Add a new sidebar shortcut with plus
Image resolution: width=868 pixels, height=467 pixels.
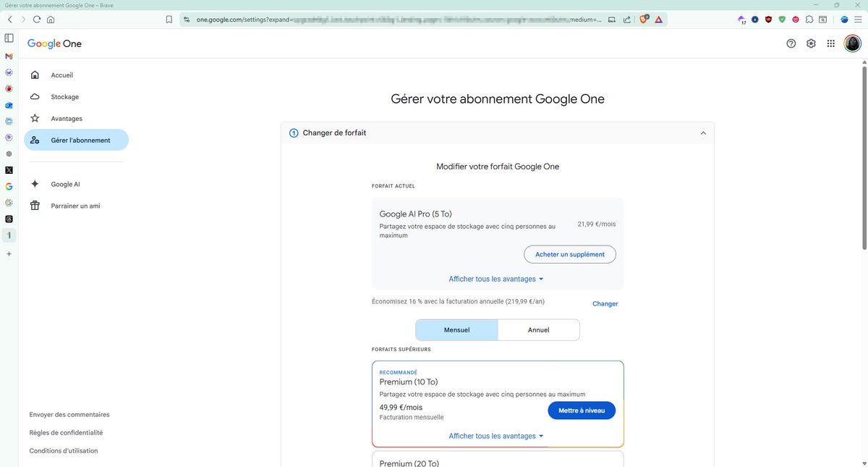(9, 254)
